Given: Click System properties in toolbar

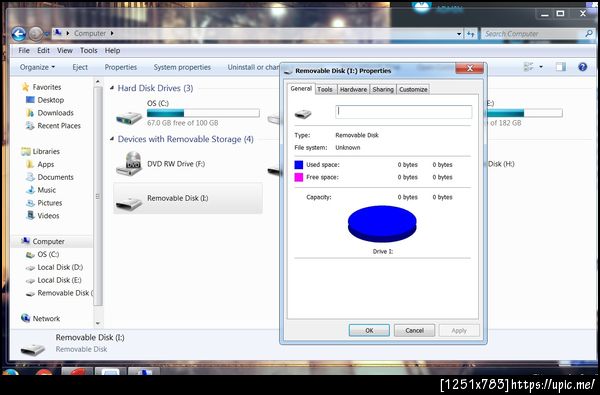Looking at the screenshot, I should (x=182, y=67).
